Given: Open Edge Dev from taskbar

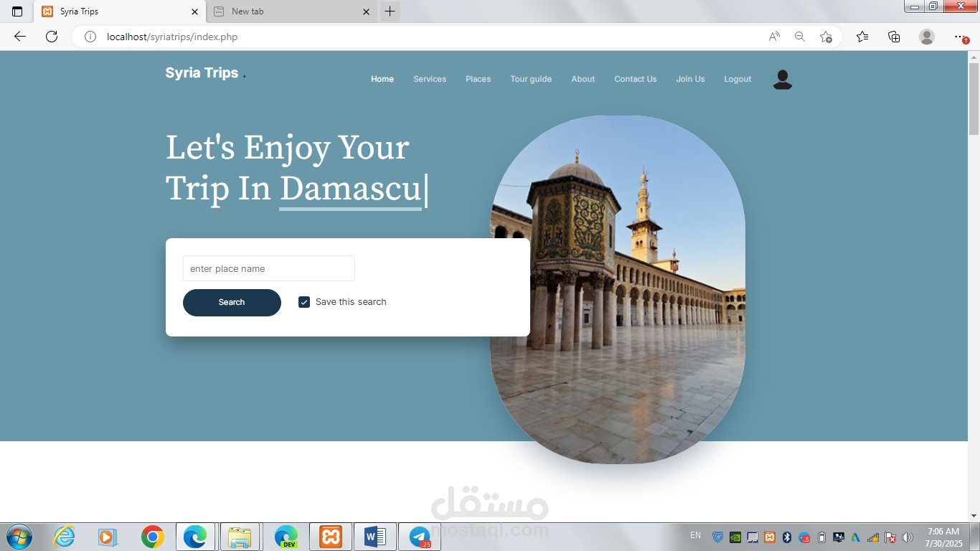Looking at the screenshot, I should pos(286,537).
